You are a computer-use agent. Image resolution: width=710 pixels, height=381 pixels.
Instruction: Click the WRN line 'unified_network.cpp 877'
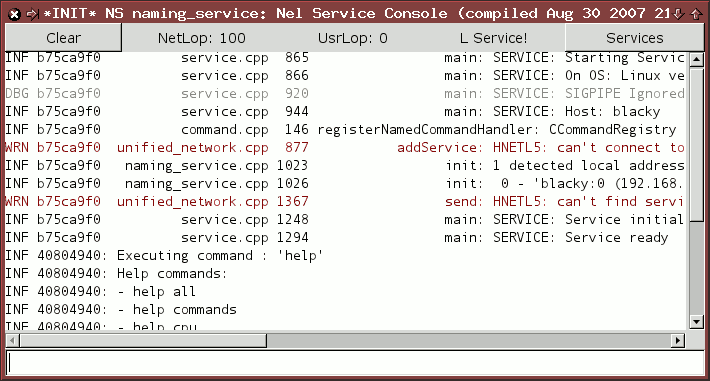click(x=345, y=147)
